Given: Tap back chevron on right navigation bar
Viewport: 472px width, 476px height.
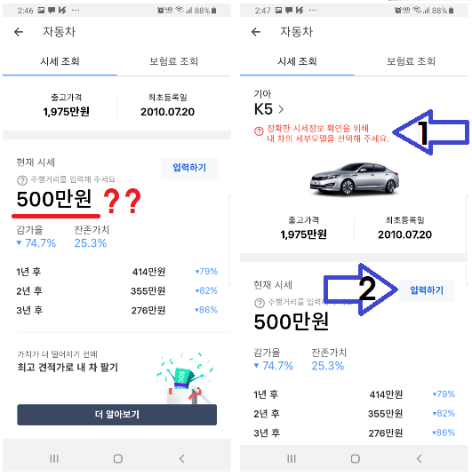Looking at the screenshot, I should pyautogui.click(x=420, y=458).
